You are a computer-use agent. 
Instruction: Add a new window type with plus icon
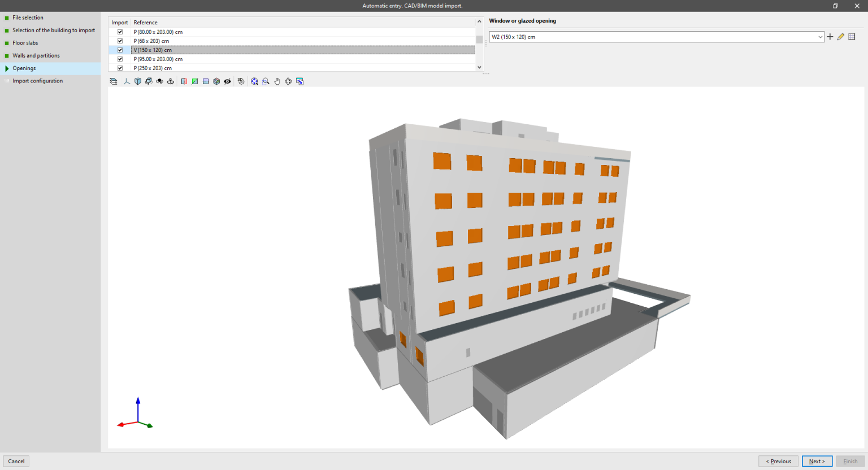[x=830, y=36]
